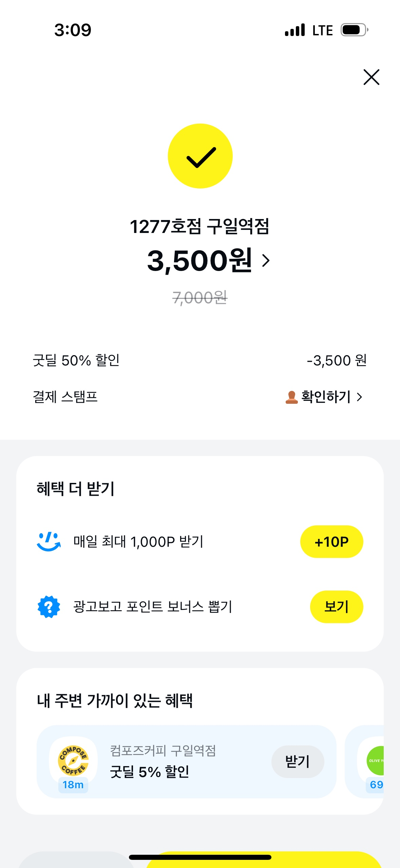The height and width of the screenshot is (868, 400).
Task: Open the 3,500원 paid amount details
Action: coord(199,260)
